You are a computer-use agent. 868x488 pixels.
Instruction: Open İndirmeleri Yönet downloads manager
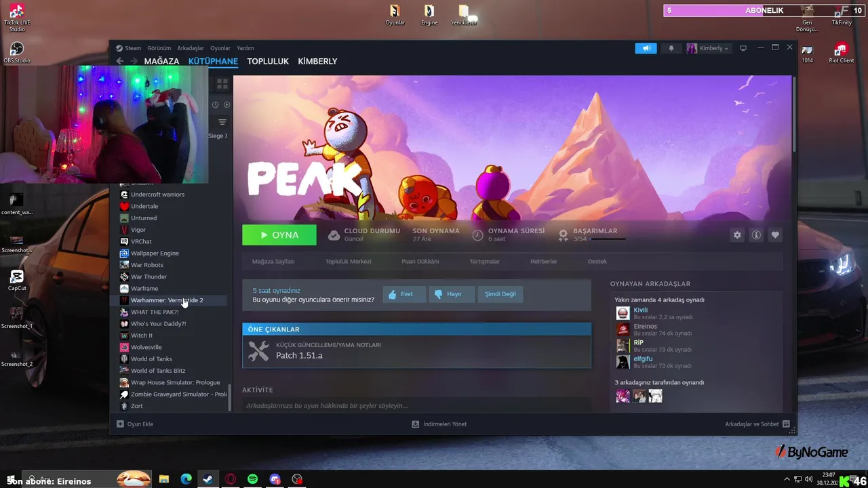[x=439, y=424]
